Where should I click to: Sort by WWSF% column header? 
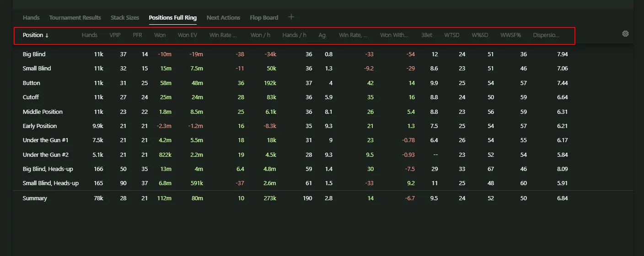(510, 35)
